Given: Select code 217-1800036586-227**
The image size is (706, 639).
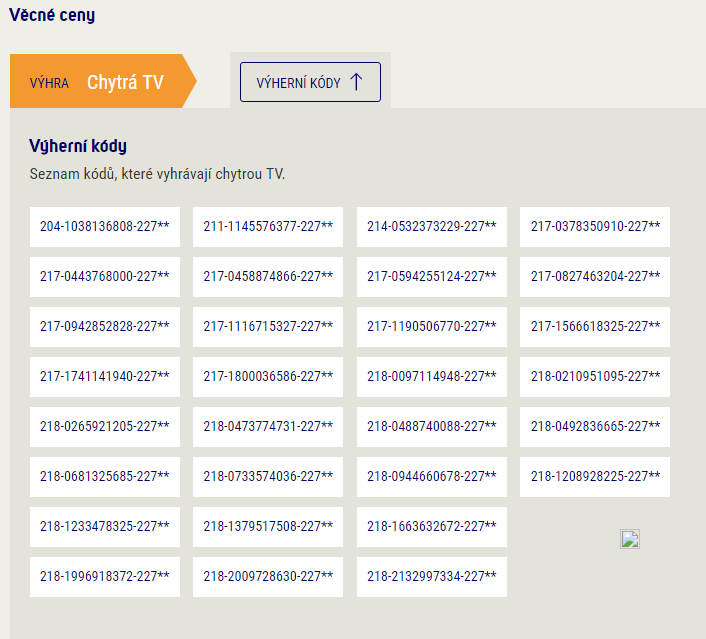Looking at the screenshot, I should pyautogui.click(x=268, y=377).
